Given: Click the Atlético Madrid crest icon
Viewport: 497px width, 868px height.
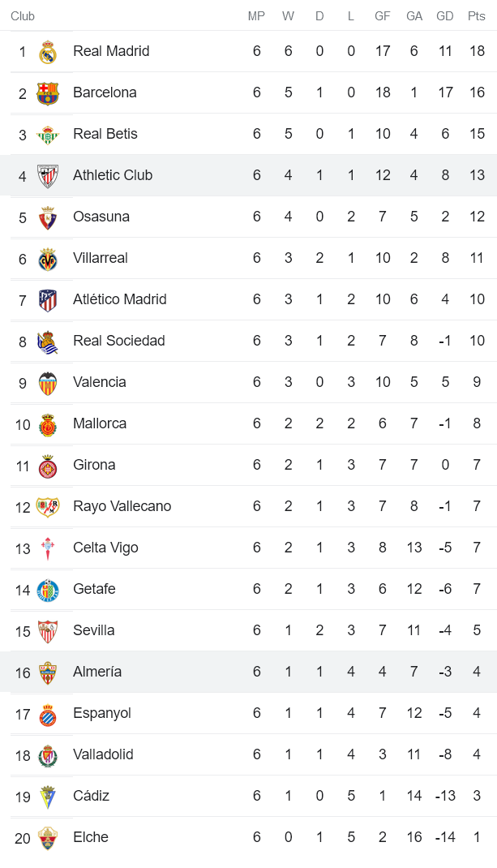Looking at the screenshot, I should click(48, 300).
